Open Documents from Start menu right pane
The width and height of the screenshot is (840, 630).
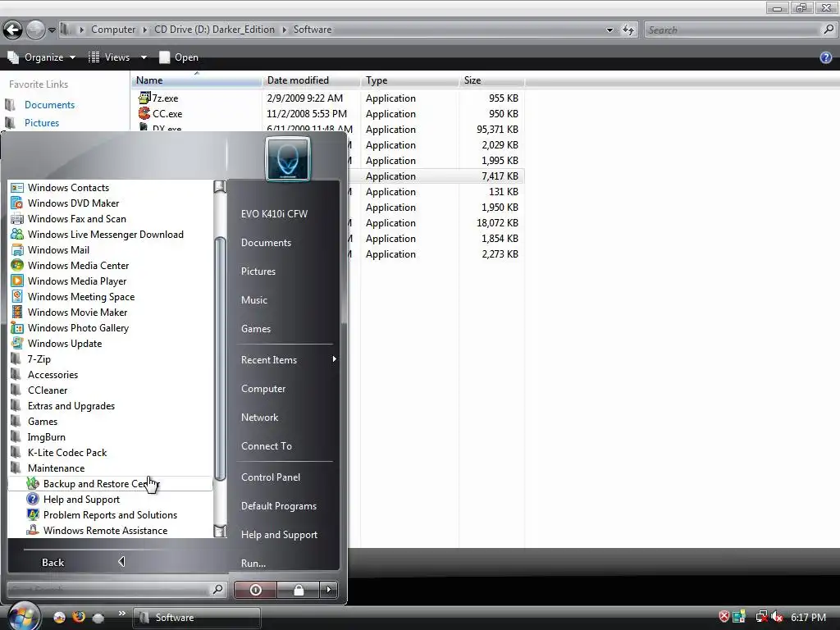[267, 243]
